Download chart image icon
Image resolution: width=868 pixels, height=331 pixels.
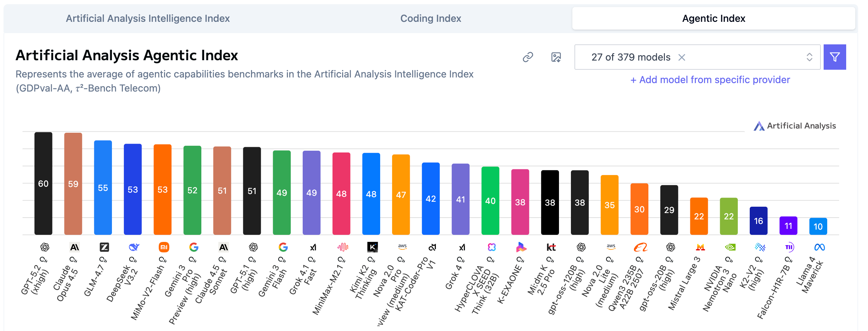click(x=556, y=57)
